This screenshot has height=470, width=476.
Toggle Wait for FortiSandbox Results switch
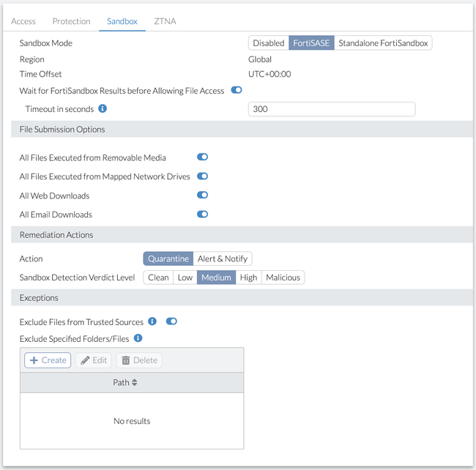click(x=237, y=91)
